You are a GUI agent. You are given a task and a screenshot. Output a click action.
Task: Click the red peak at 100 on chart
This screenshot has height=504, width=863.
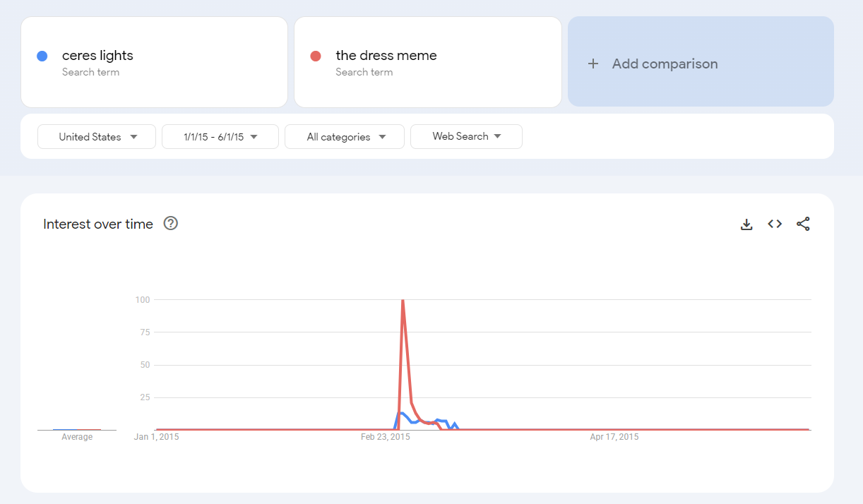pyautogui.click(x=403, y=300)
